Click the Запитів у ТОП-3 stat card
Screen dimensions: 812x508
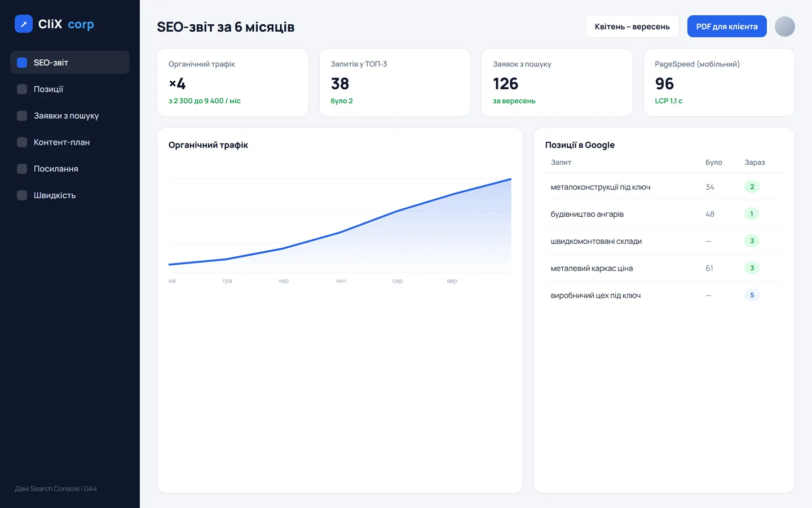point(395,82)
